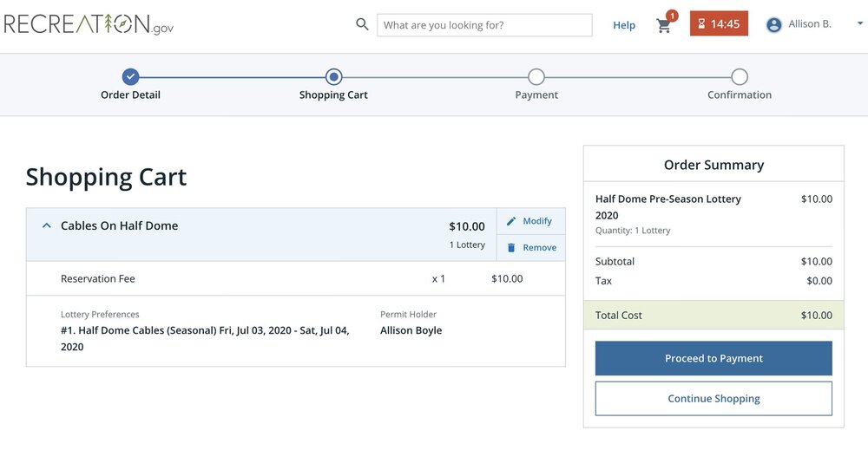The height and width of the screenshot is (450, 868).
Task: Click the pencil Modify icon
Action: [x=511, y=221]
